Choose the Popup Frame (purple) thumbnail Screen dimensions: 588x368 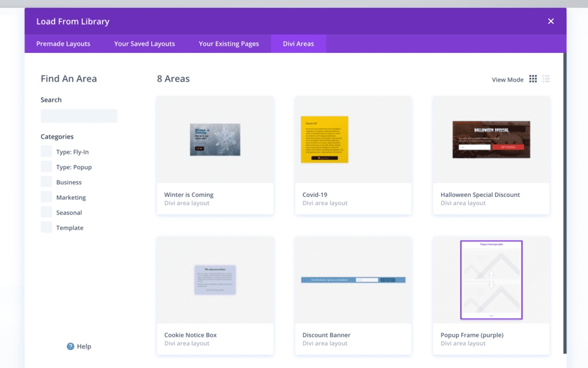click(x=491, y=280)
